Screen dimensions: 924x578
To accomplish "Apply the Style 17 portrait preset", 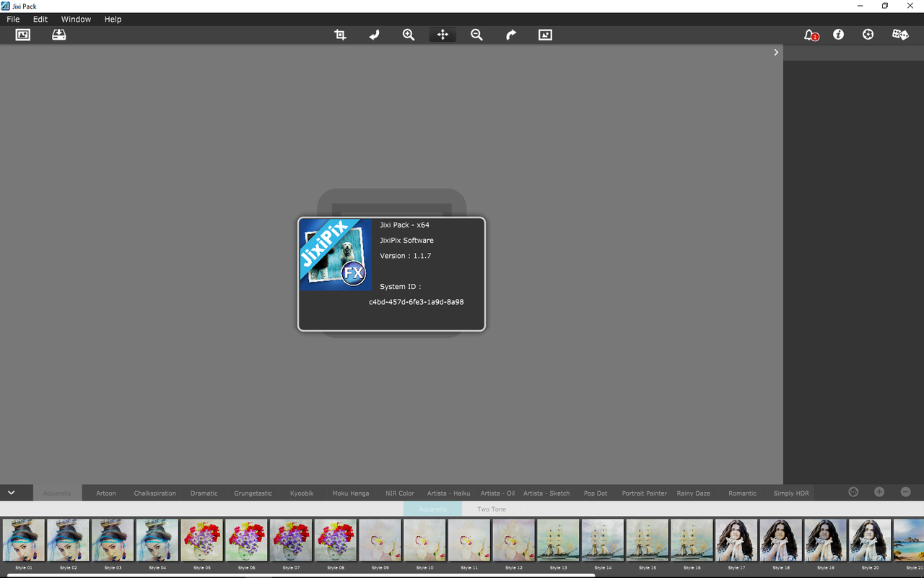I will tap(736, 540).
